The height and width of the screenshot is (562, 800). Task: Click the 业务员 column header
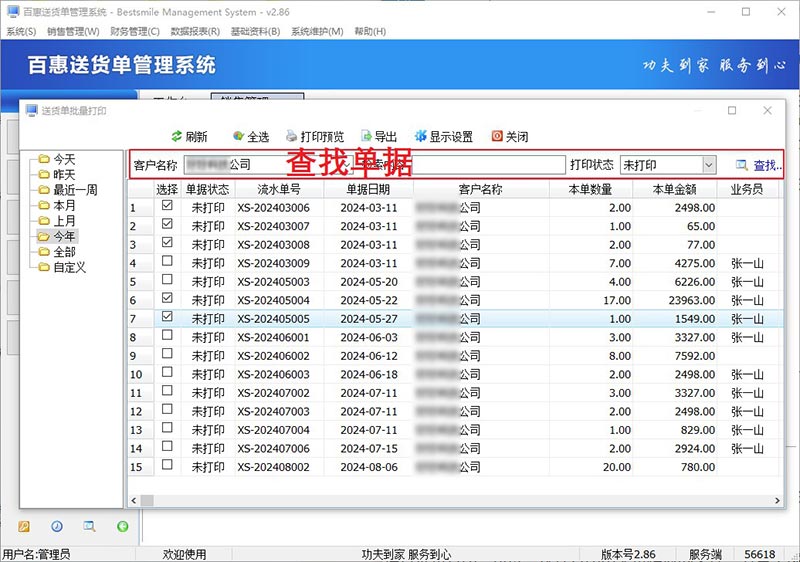747,189
